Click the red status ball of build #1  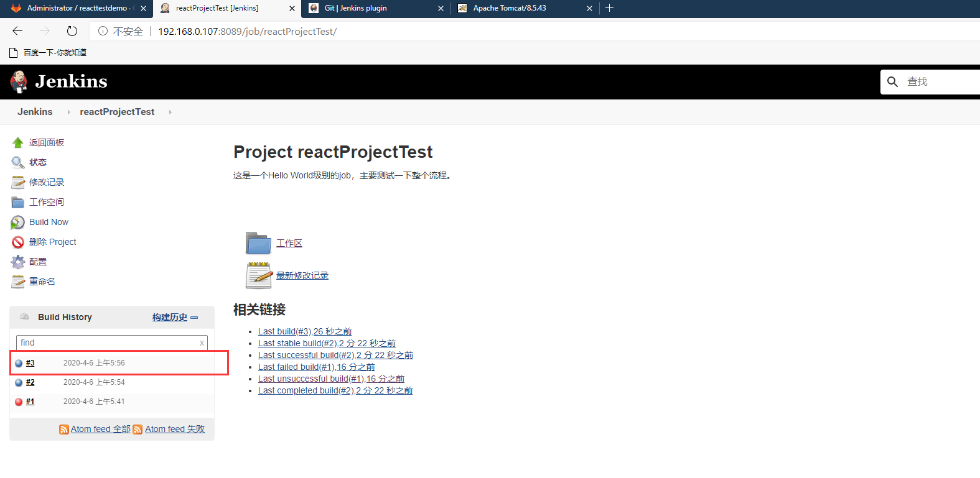19,402
